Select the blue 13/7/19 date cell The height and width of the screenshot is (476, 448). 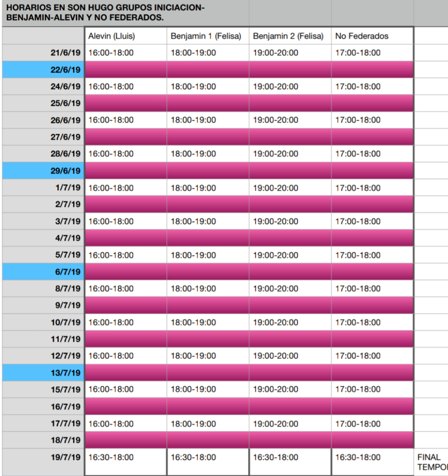43,373
